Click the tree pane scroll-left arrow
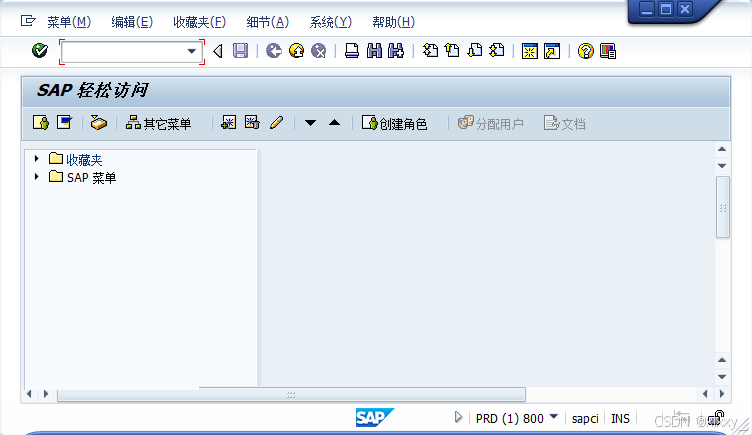The width and height of the screenshot is (752, 435). click(29, 394)
